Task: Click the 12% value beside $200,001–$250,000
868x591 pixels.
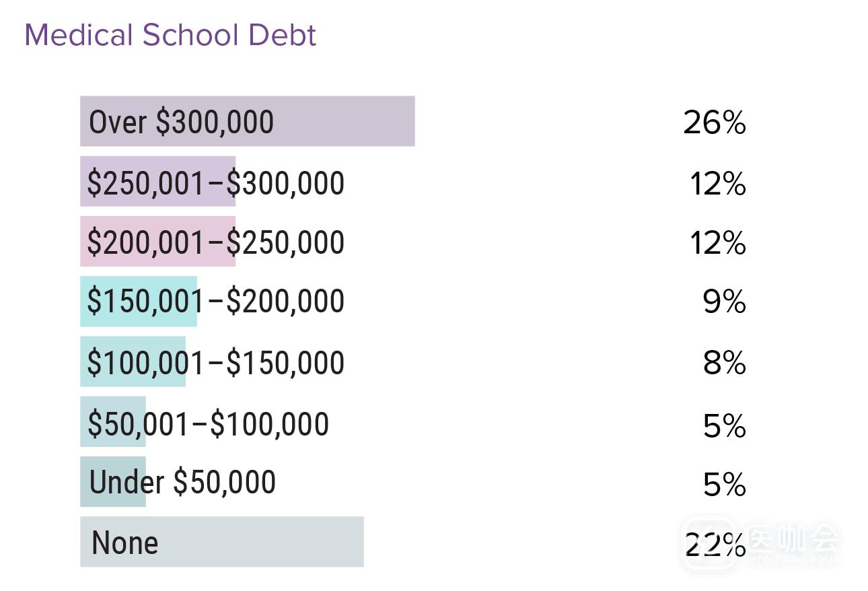Action: [717, 243]
